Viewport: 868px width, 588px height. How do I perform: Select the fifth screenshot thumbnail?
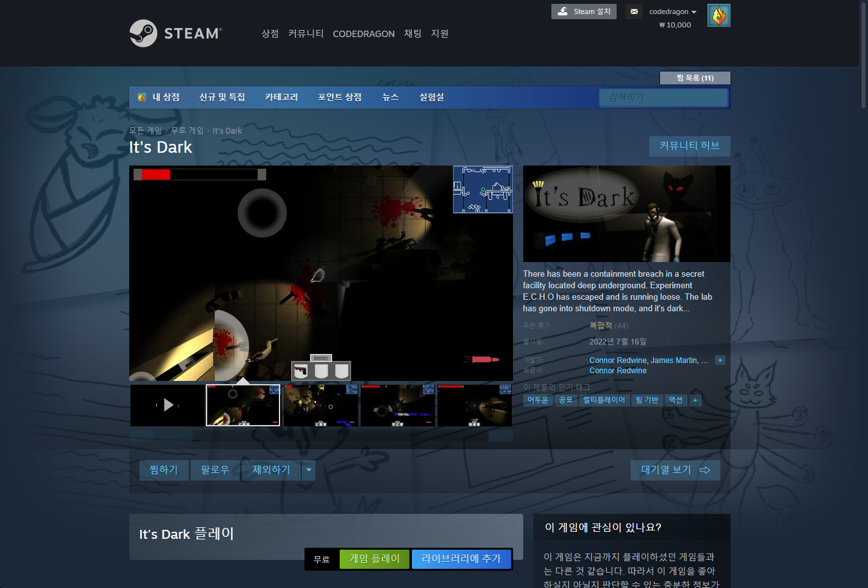(475, 405)
